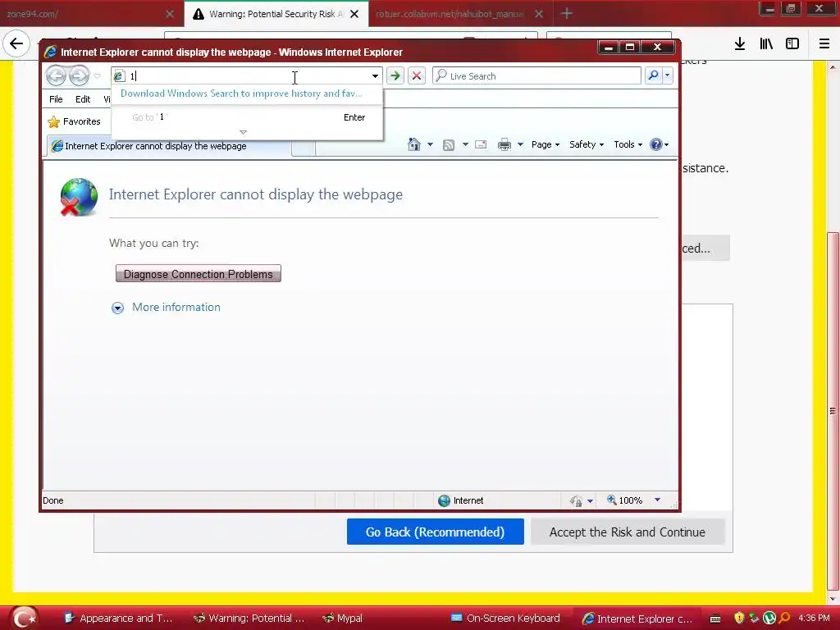The image size is (840, 630).
Task: Click the orange magnifier tray icon
Action: [784, 618]
